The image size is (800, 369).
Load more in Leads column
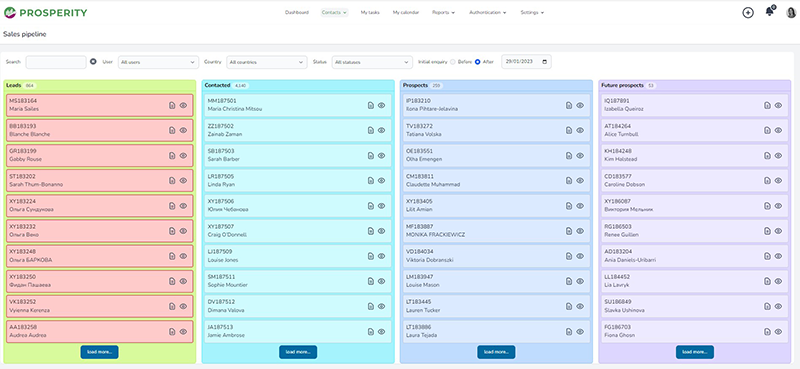point(99,352)
